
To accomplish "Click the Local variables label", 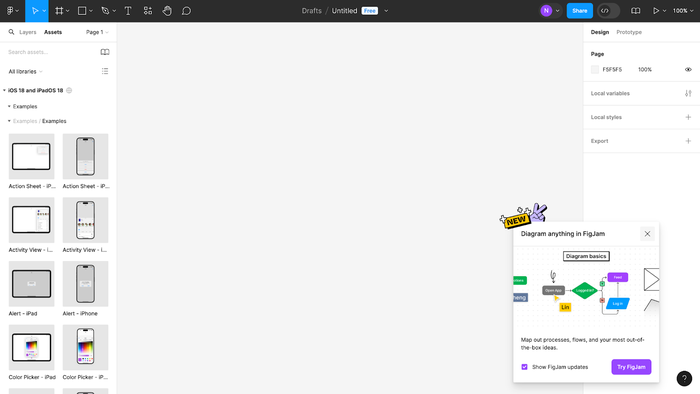I will coord(610,93).
